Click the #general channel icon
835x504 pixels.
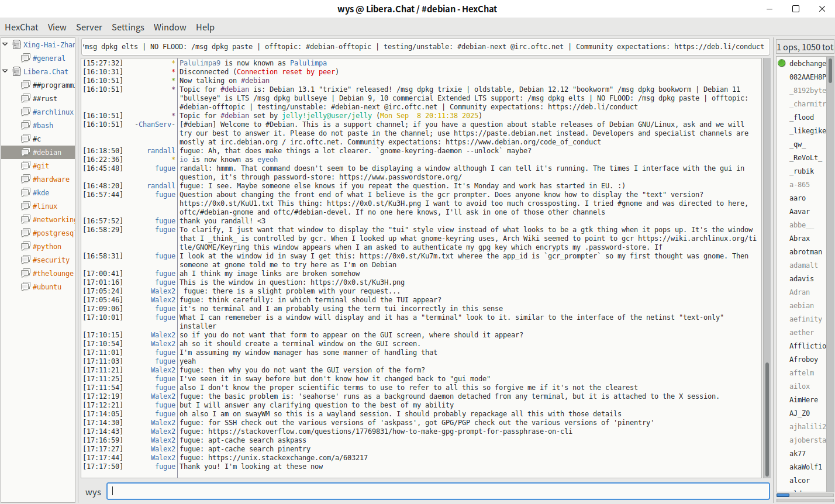coord(26,58)
